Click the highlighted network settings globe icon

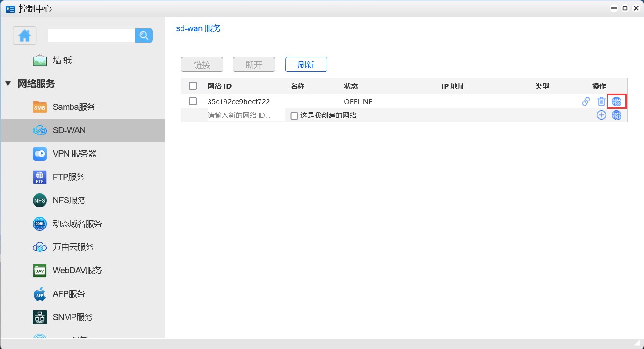point(616,101)
